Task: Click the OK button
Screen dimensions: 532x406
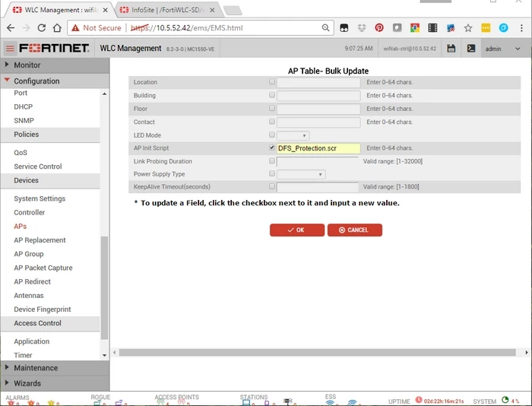Action: point(297,230)
